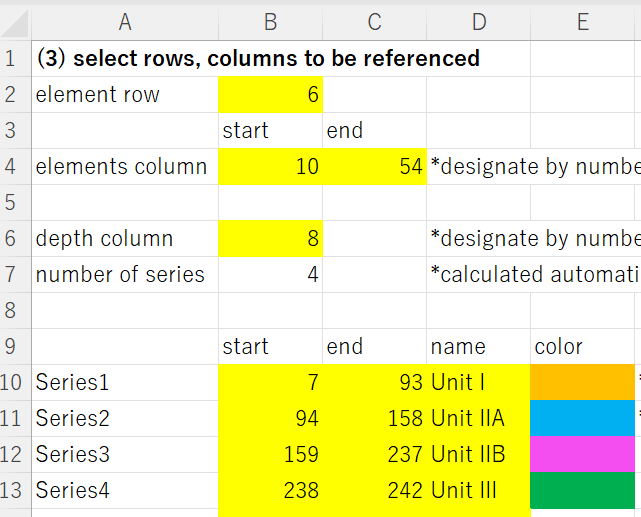Click 'end' header in row 3
The height and width of the screenshot is (517, 641).
[x=374, y=130]
